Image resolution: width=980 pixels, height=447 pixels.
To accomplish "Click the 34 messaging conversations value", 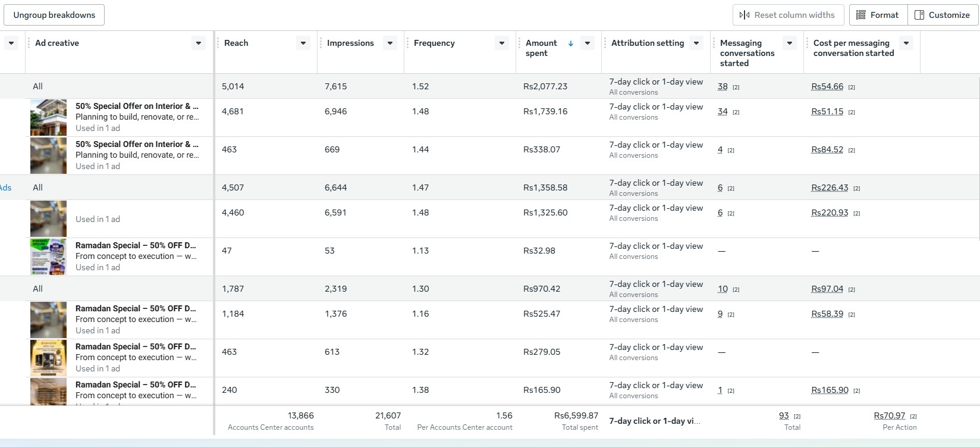I will (723, 112).
